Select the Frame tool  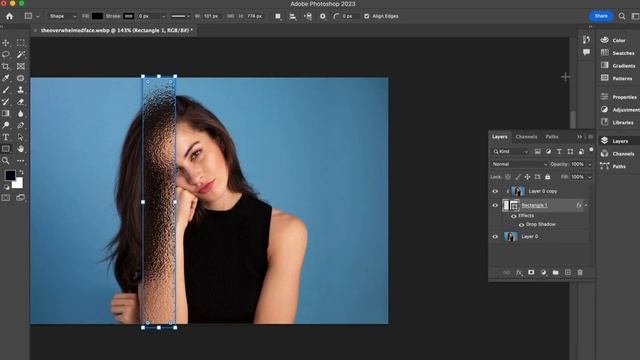[x=21, y=66]
